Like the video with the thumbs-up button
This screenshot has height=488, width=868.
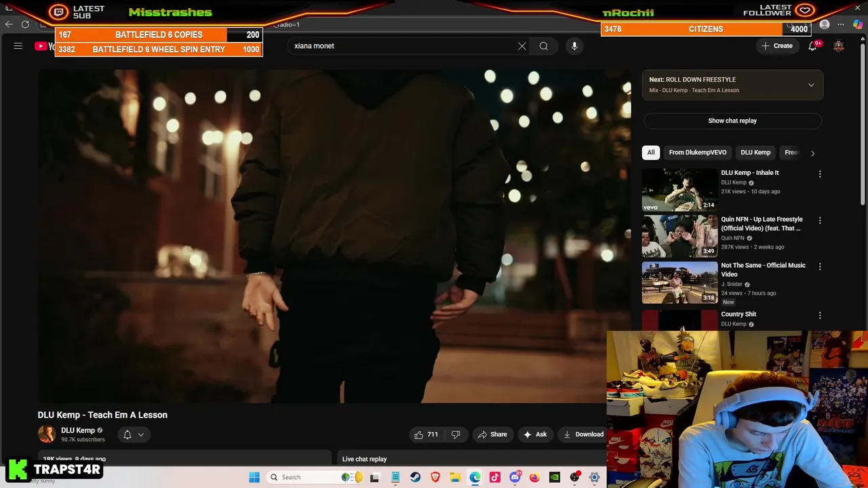[427, 434]
